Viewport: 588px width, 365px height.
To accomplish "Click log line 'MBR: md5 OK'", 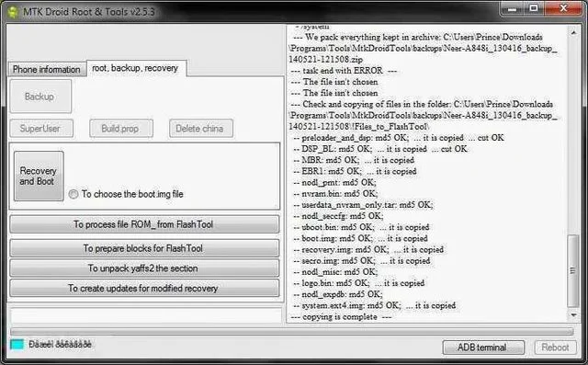I will coord(354,160).
